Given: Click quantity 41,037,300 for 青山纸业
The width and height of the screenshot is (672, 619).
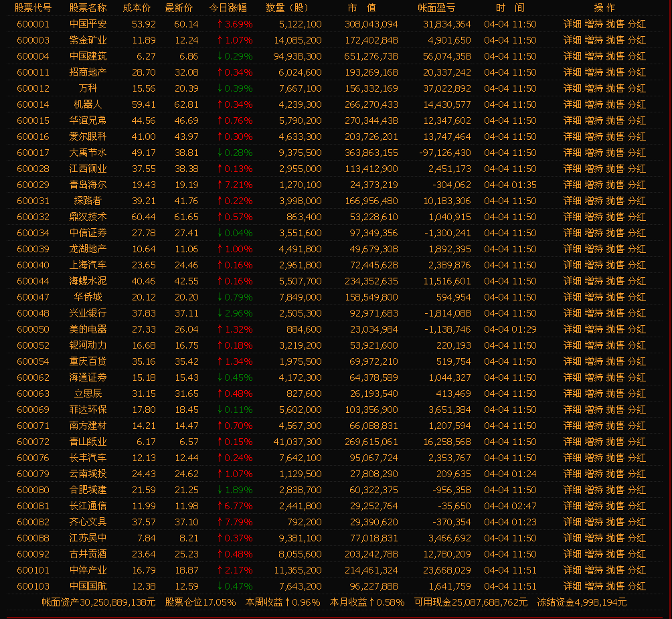Looking at the screenshot, I should tap(297, 442).
